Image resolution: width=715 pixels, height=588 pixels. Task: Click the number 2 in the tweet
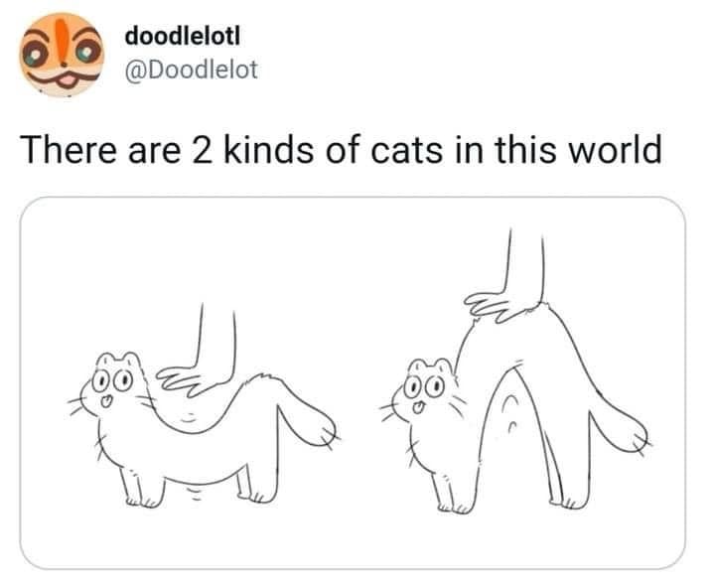pyautogui.click(x=202, y=151)
